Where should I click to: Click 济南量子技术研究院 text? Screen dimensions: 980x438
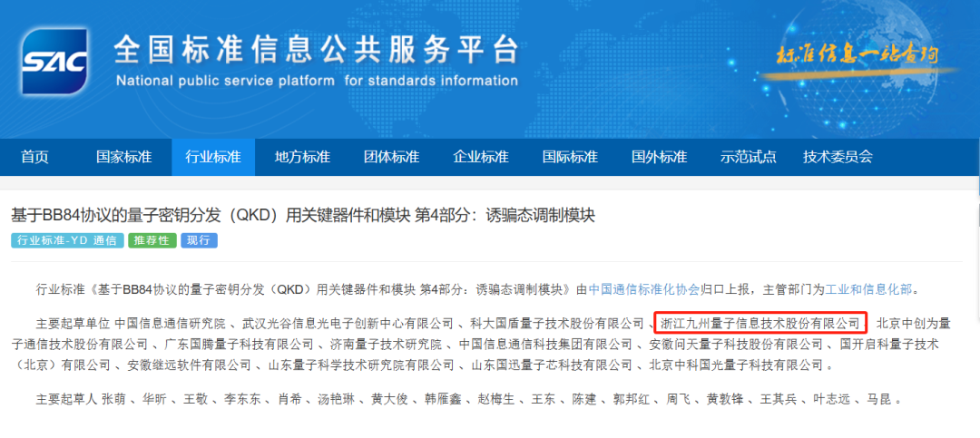(x=386, y=345)
